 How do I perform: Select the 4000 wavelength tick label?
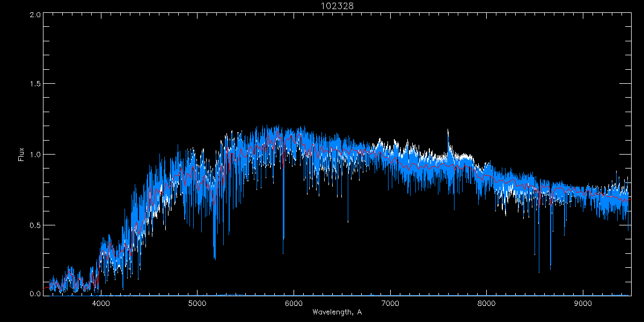[101, 303]
